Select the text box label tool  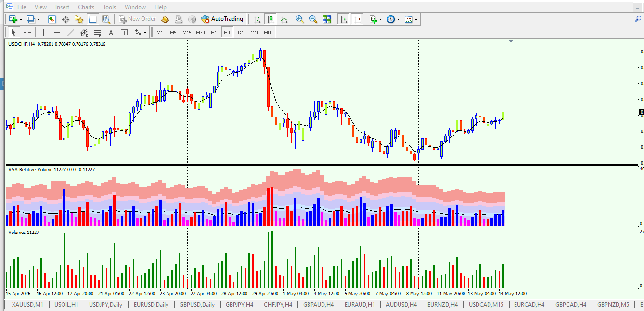[x=124, y=32]
